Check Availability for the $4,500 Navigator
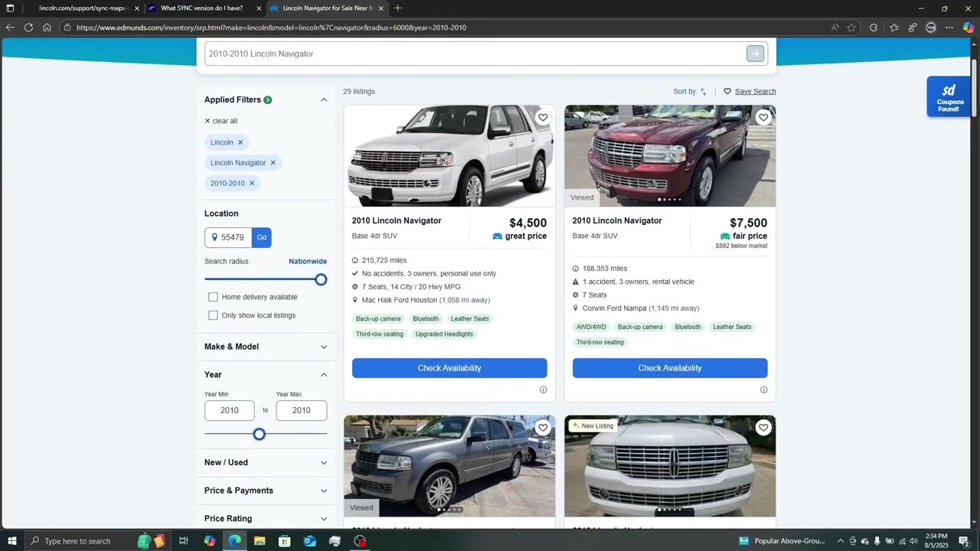The width and height of the screenshot is (980, 551). (x=449, y=368)
